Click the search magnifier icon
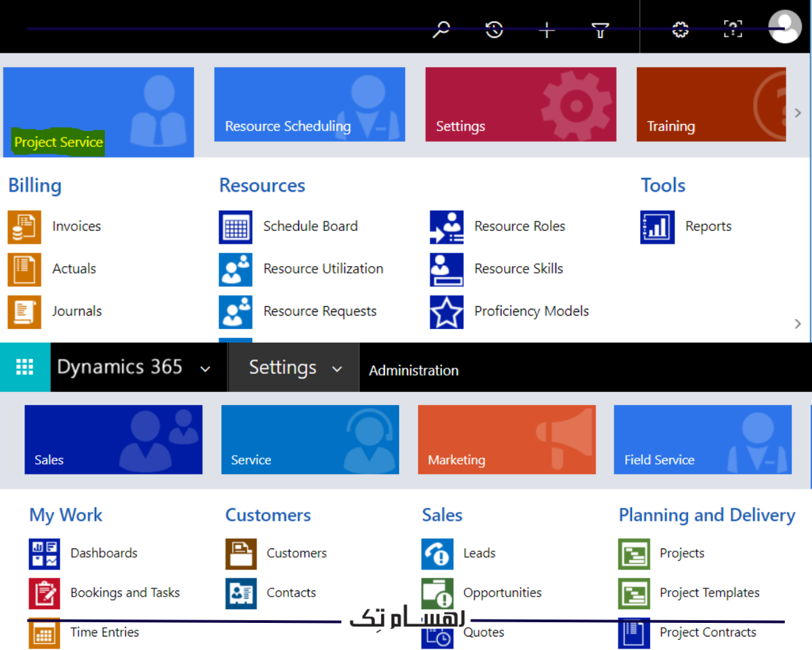812x650 pixels. [x=441, y=30]
